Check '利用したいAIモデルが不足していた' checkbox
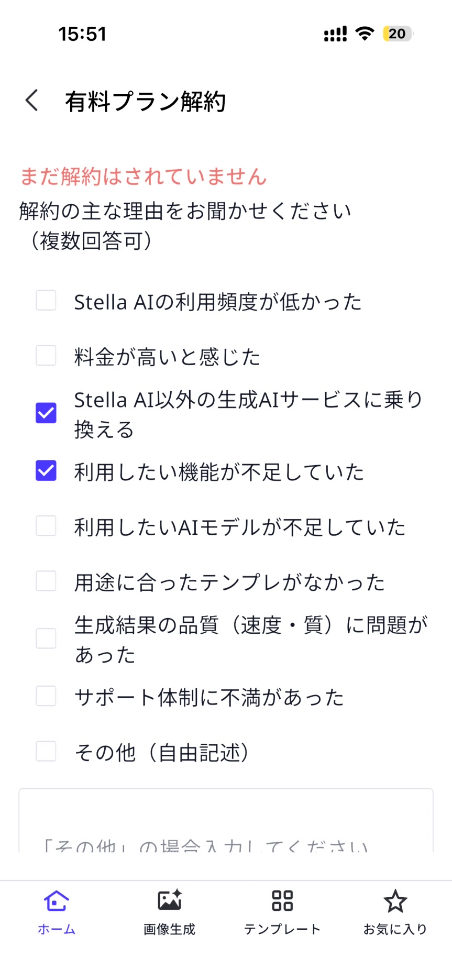Viewport: 452px width, 980px height. tap(46, 526)
